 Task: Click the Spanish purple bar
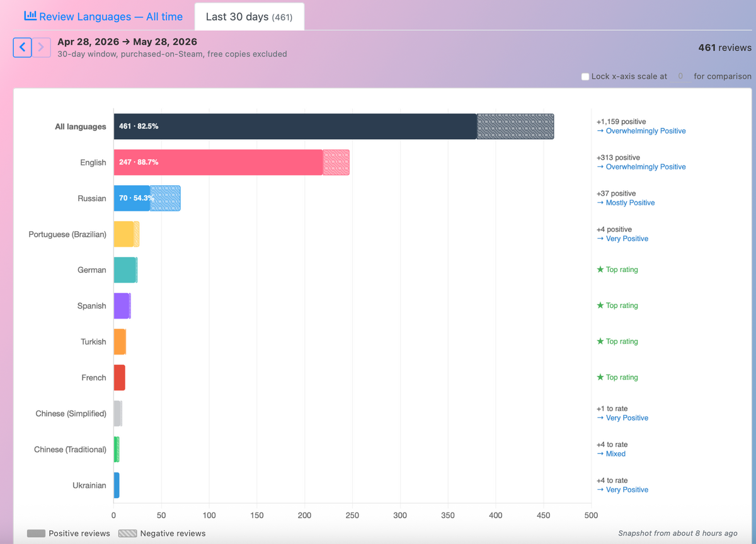click(x=122, y=306)
